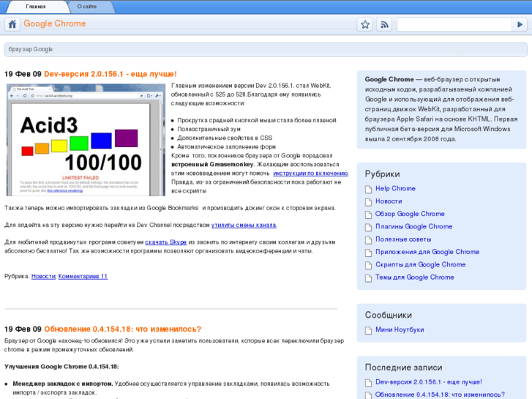Image resolution: width=532 pixels, height=399 pixels.
Task: Switch to the Главная tab
Action: [36, 7]
